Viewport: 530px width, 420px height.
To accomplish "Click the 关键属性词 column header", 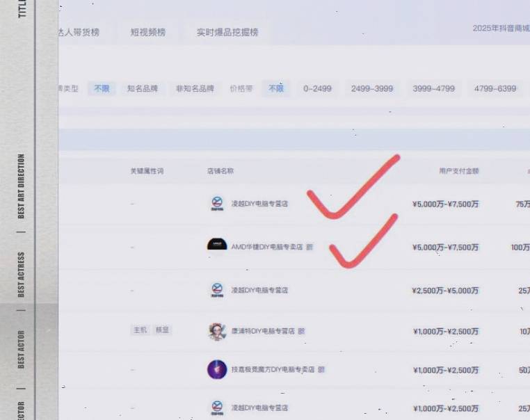I will 147,171.
